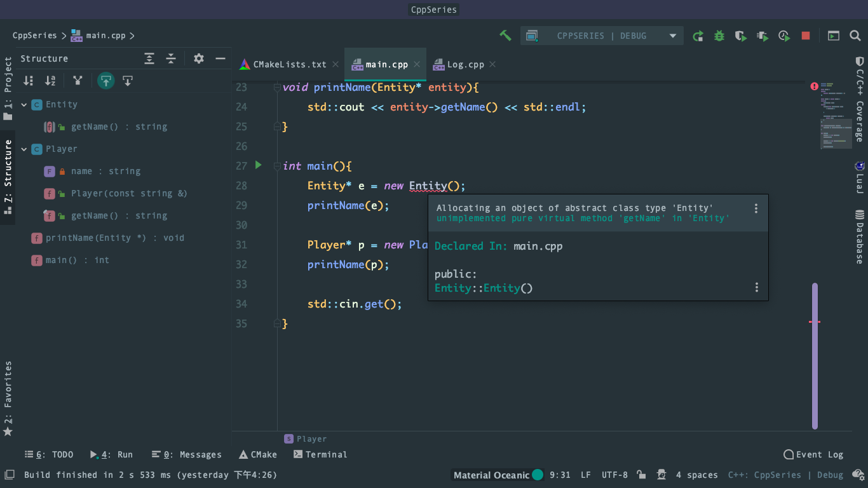Screen dimensions: 868x488
Task: Run CppSeries with the green rerun arrow
Action: pos(698,36)
